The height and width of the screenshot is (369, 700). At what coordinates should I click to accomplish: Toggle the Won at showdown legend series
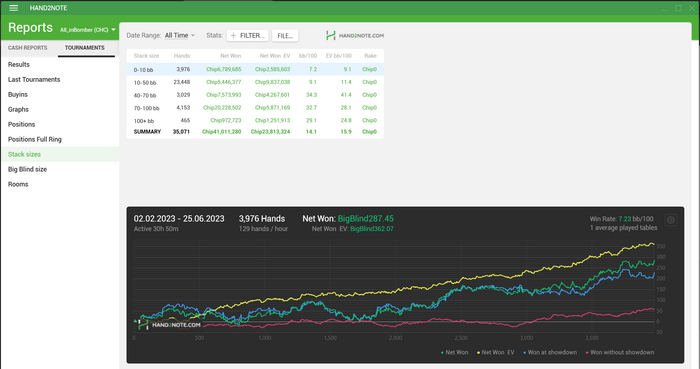click(x=550, y=352)
